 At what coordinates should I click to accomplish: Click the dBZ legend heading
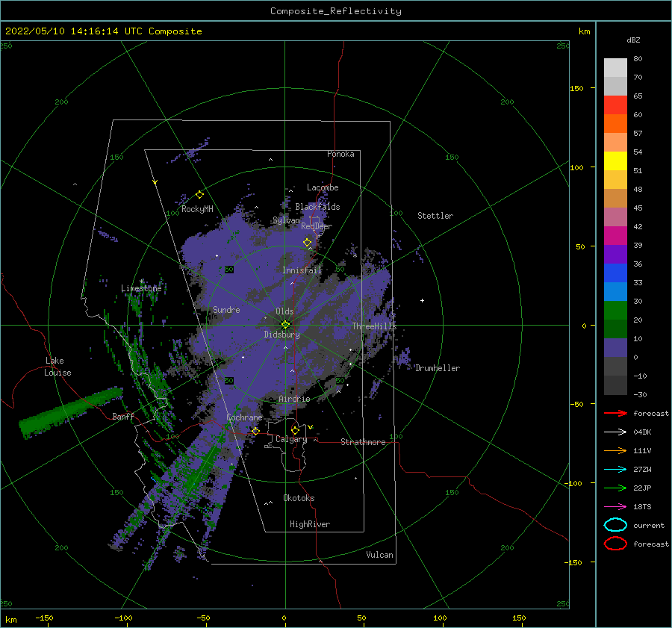tap(633, 40)
